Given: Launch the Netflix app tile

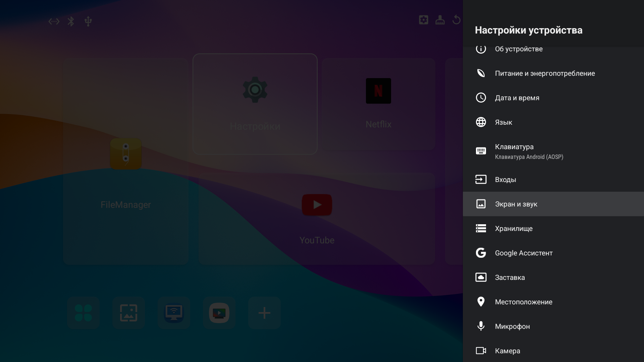Looking at the screenshot, I should coord(378,104).
